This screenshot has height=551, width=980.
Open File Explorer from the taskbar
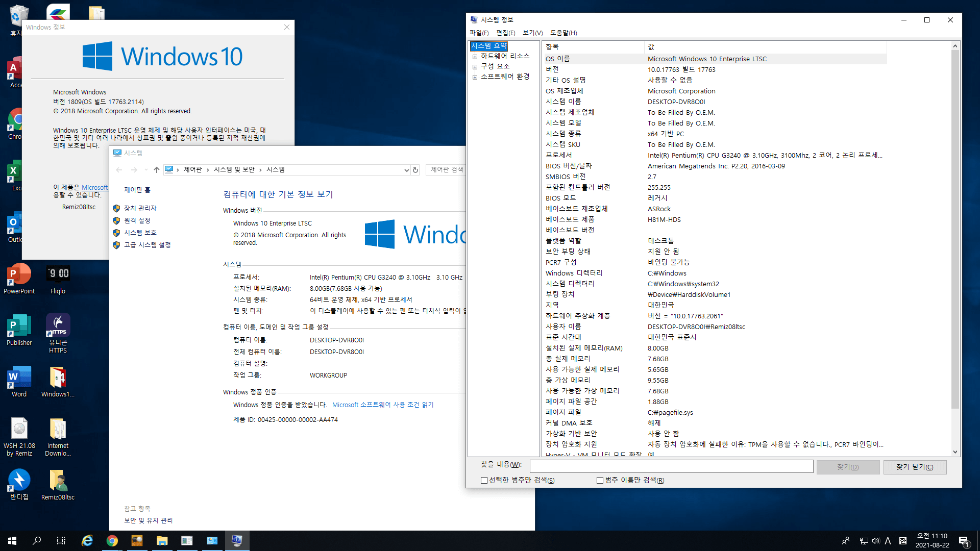(162, 541)
